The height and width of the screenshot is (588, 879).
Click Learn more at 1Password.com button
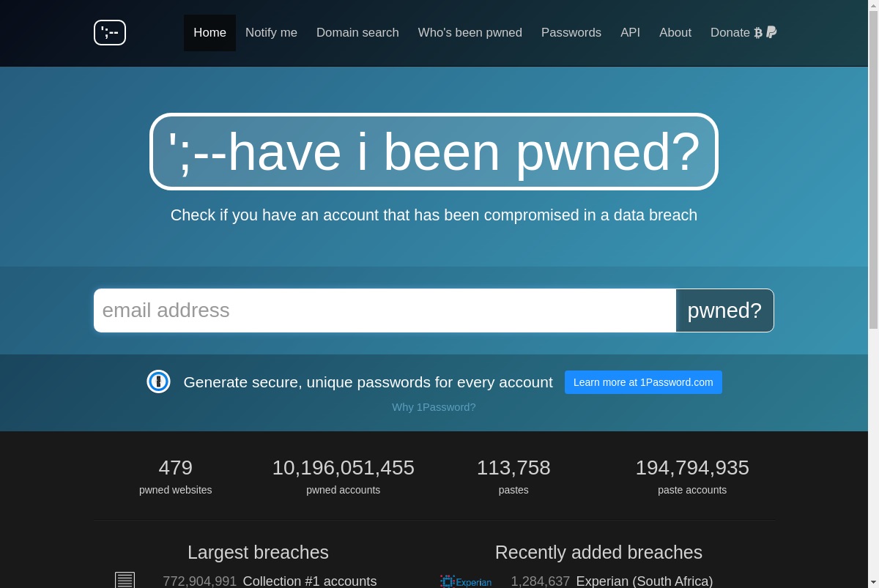643,382
